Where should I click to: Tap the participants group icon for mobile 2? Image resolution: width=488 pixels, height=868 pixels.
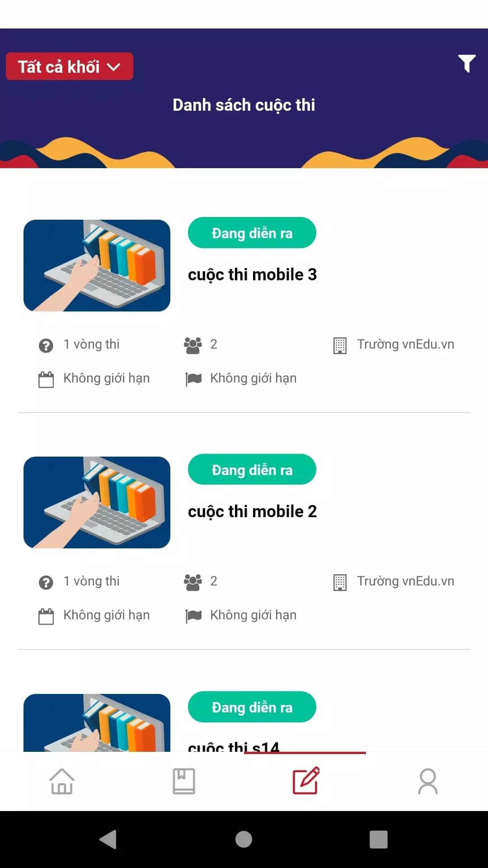point(193,582)
